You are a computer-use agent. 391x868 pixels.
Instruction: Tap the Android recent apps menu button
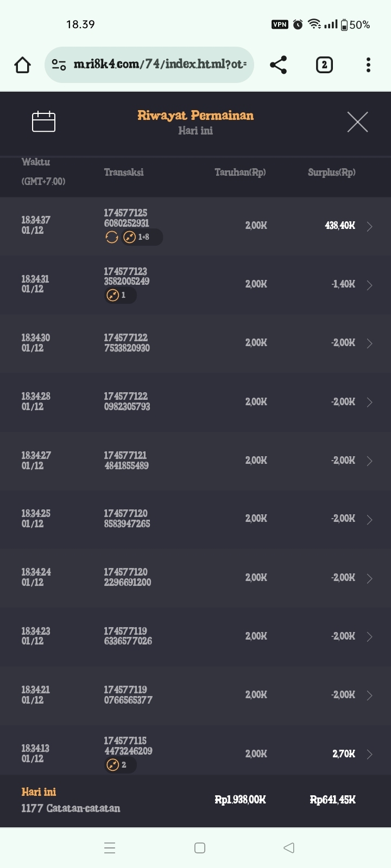pyautogui.click(x=109, y=848)
